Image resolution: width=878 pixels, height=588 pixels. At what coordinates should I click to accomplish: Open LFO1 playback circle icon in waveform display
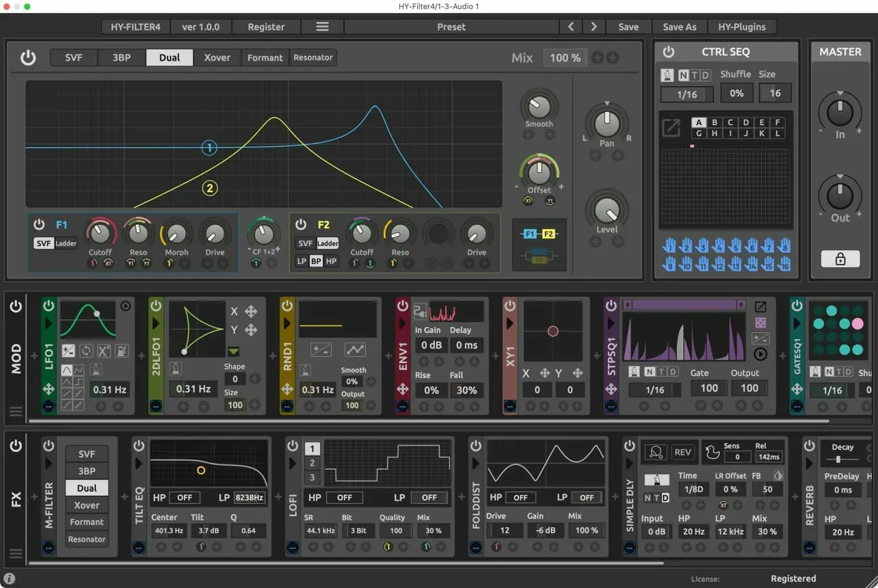pos(126,307)
